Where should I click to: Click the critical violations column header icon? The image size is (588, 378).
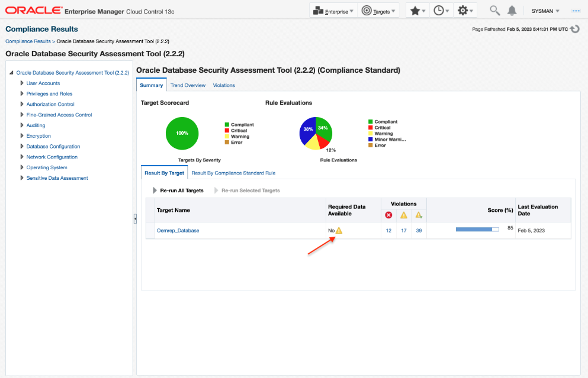pos(388,215)
